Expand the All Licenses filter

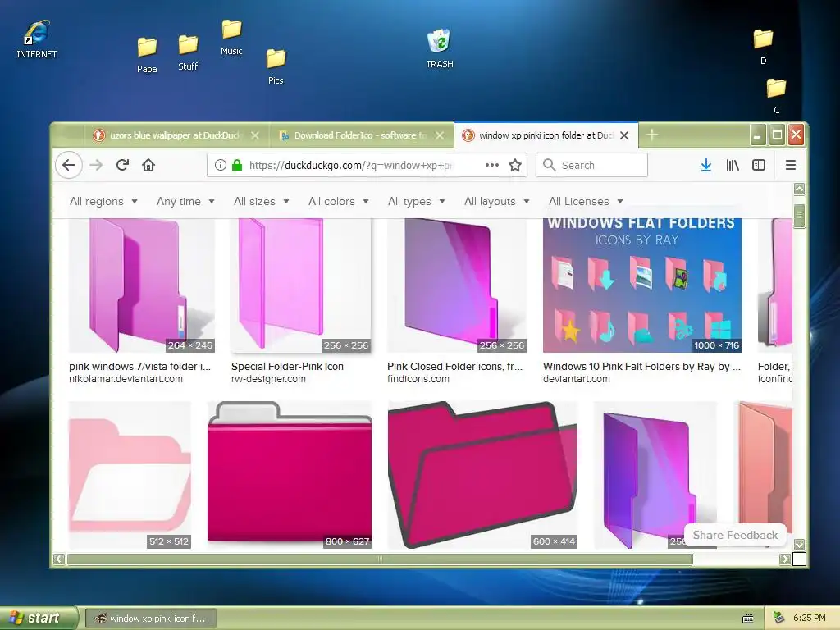[586, 202]
